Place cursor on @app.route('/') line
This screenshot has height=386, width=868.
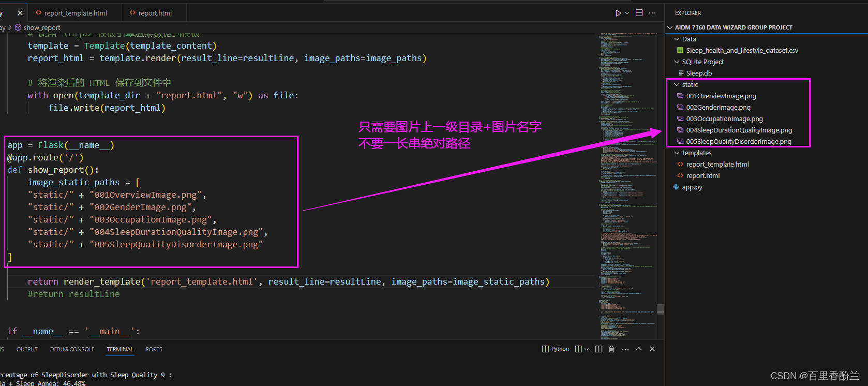point(46,158)
